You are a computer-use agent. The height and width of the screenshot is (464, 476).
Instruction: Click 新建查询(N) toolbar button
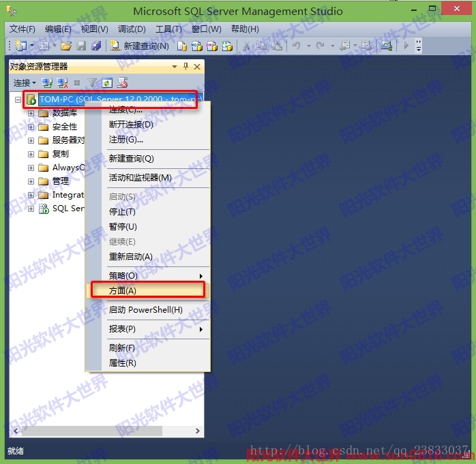(139, 46)
